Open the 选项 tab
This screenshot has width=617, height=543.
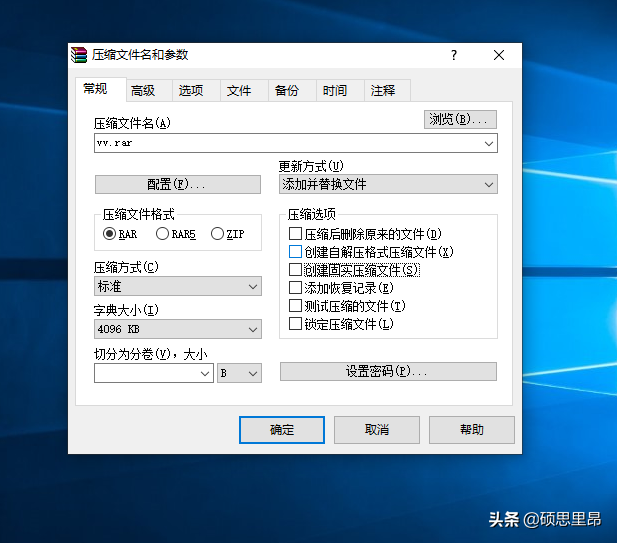click(x=191, y=90)
